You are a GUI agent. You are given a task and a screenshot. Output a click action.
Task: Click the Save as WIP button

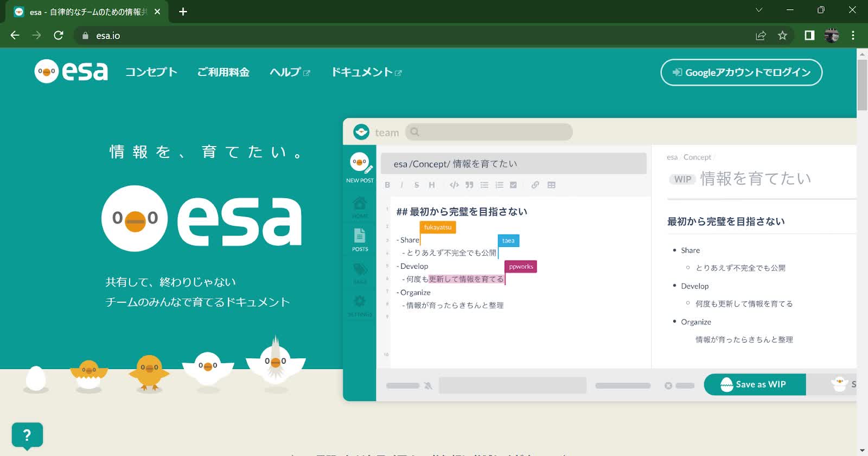pos(755,384)
